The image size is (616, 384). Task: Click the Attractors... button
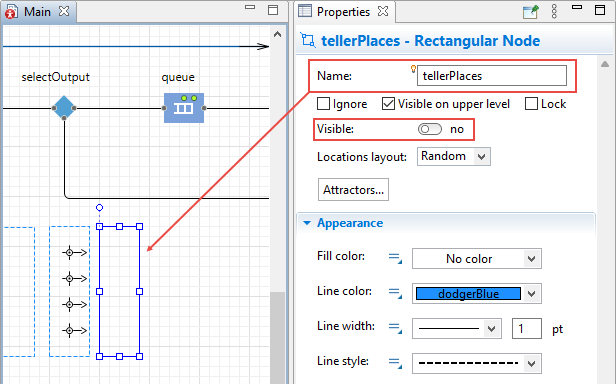pos(353,190)
